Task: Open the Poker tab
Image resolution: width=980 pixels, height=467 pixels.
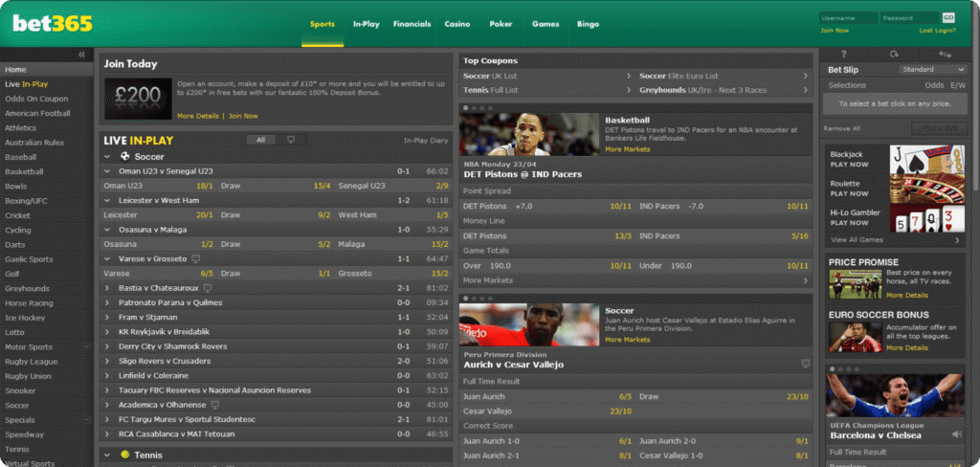Action: point(501,24)
